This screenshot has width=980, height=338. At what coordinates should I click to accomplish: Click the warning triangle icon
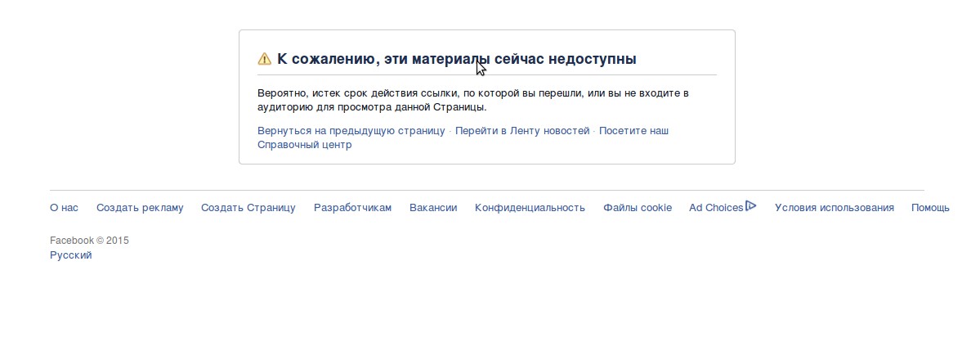pyautogui.click(x=264, y=59)
